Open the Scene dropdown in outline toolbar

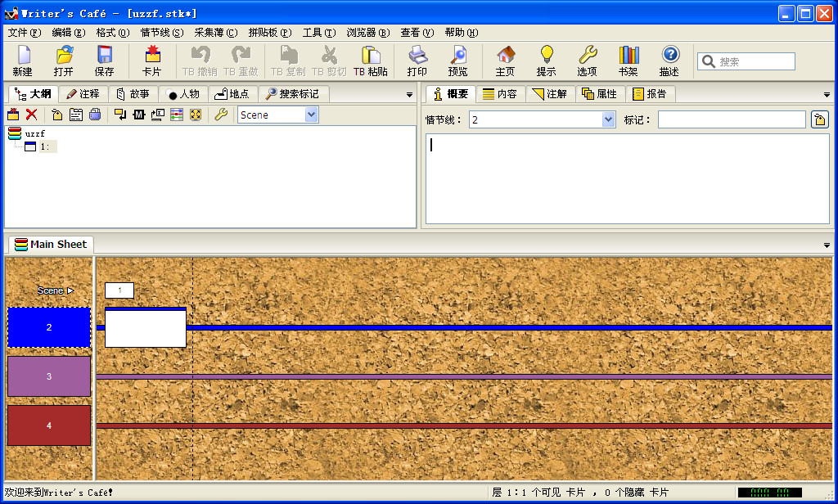coord(311,115)
